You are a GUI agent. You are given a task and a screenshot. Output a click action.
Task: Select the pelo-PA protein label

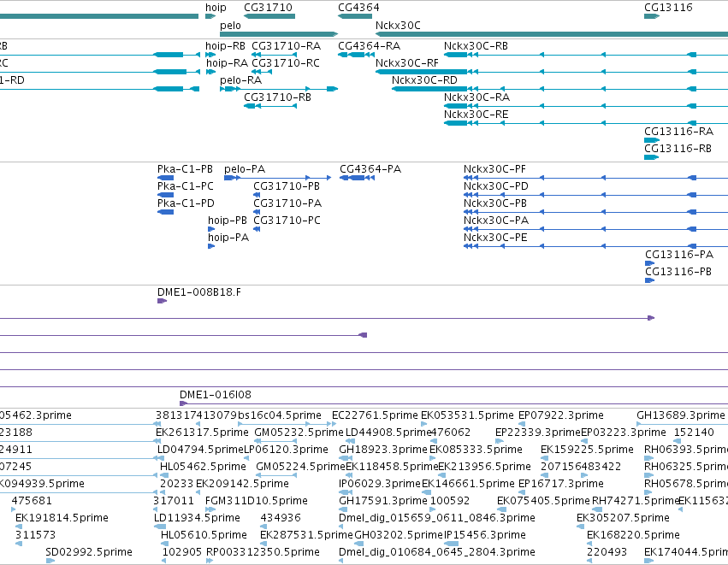[245, 169]
